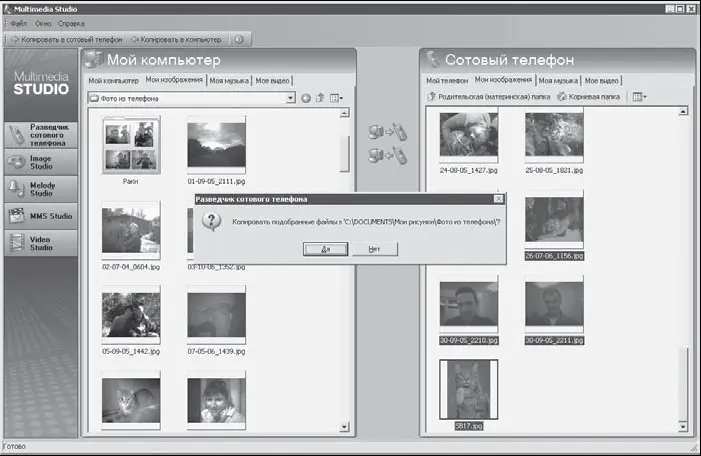701x456 pixels.
Task: Go to Корневая папка on phone
Action: (589, 97)
